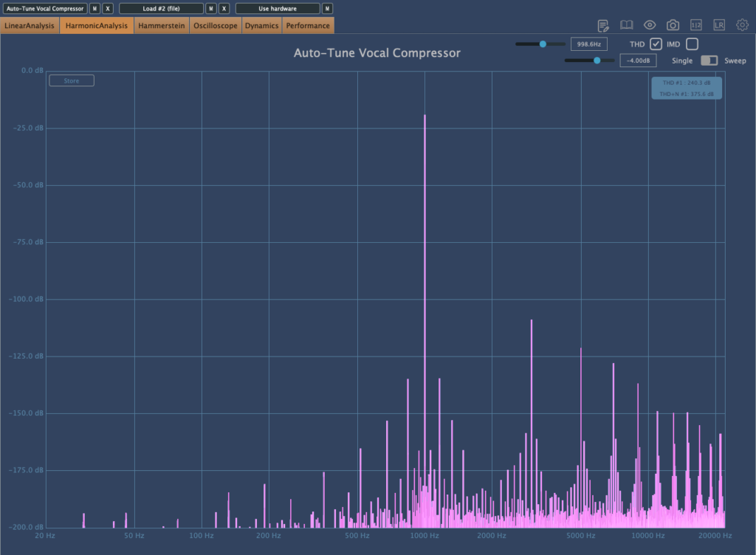Go to the Oscilloscope tab
The image size is (756, 555).
pyautogui.click(x=216, y=26)
